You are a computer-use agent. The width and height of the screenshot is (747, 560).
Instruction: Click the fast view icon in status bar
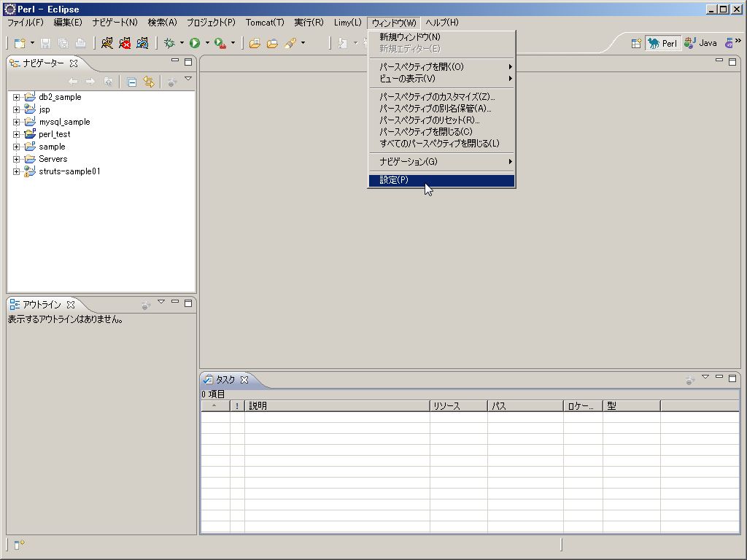point(19,544)
